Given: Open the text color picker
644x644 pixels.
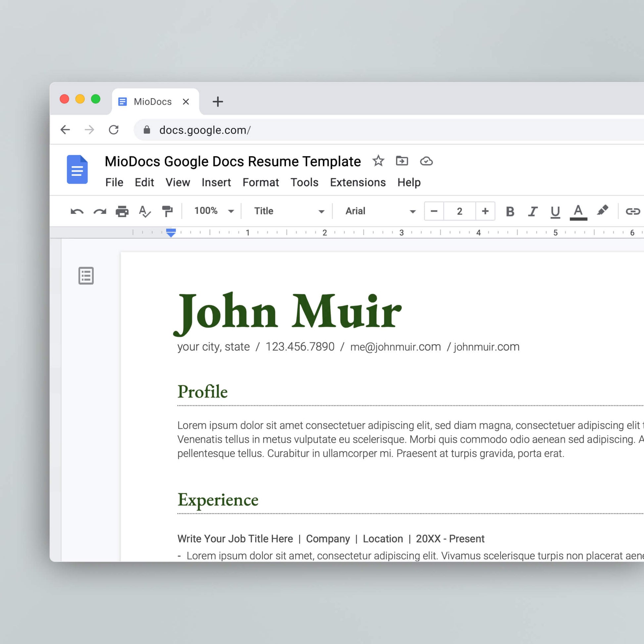Looking at the screenshot, I should pyautogui.click(x=578, y=211).
